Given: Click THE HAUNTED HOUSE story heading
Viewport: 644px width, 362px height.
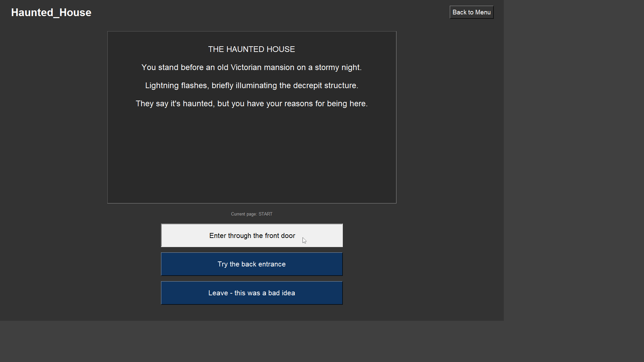Looking at the screenshot, I should pyautogui.click(x=252, y=49).
